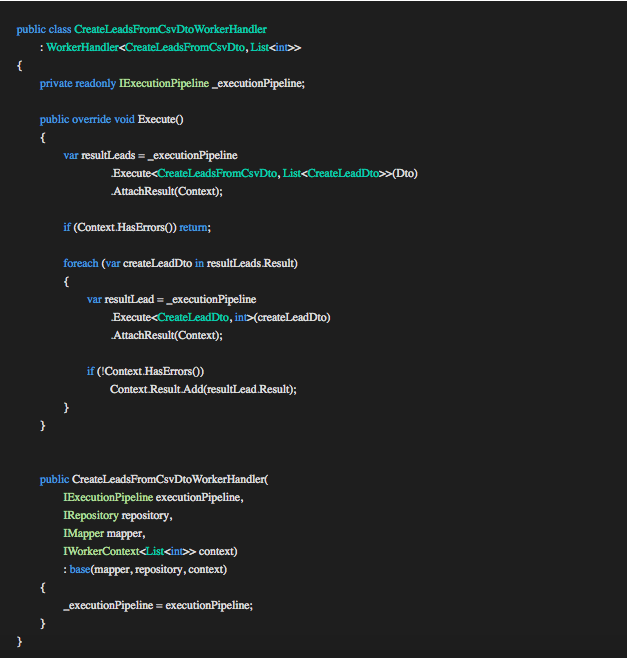627x658 pixels.
Task: Click the (Dto) argument in first Execute call
Action: coord(405,173)
